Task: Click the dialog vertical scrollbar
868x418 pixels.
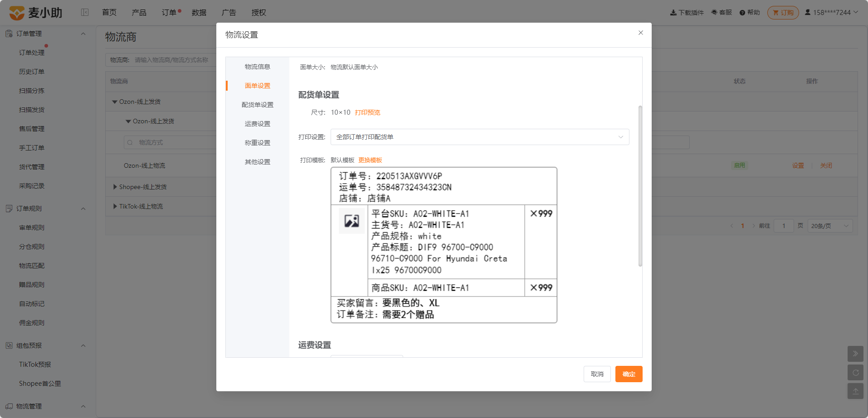Action: [640, 186]
